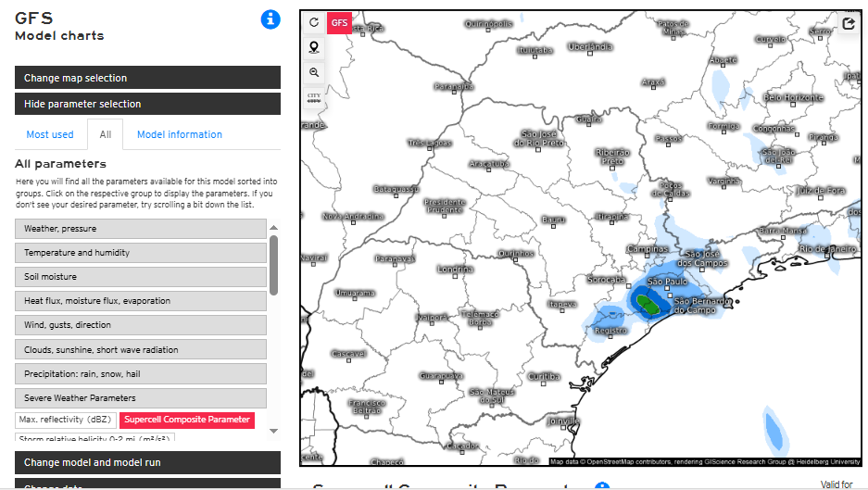This screenshot has width=868, height=490.
Task: Expand Change model and model run
Action: tap(147, 462)
